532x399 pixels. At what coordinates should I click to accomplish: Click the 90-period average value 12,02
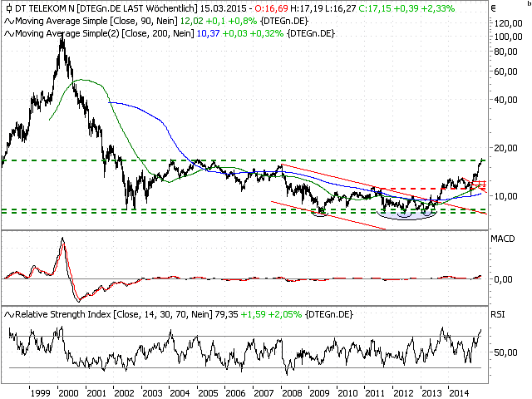191,21
